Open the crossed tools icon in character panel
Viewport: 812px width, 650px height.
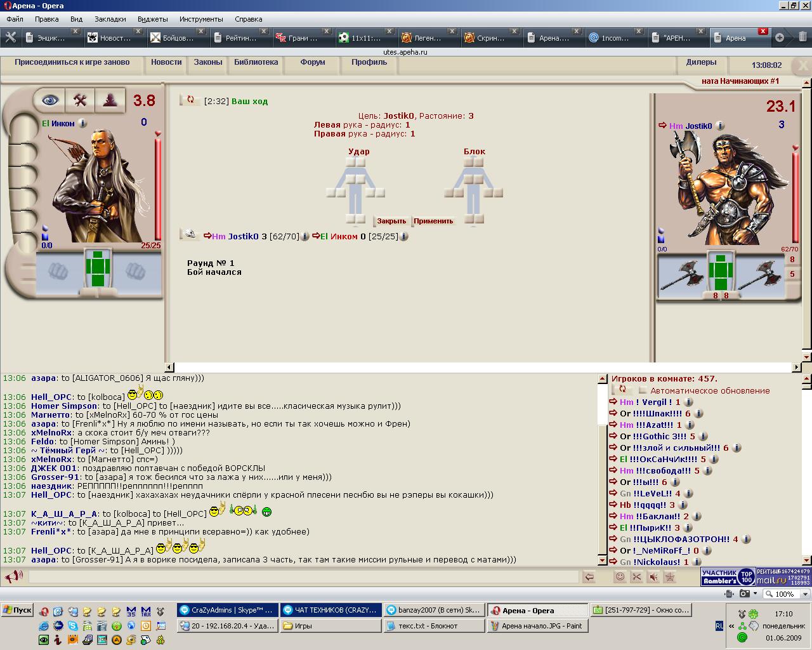point(80,100)
